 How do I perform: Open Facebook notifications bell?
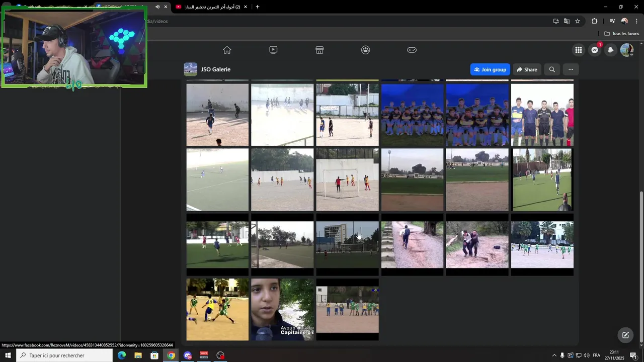pyautogui.click(x=611, y=50)
